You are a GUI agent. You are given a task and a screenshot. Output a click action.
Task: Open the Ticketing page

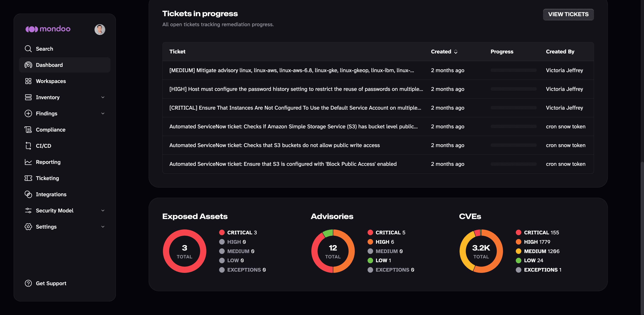point(65,178)
